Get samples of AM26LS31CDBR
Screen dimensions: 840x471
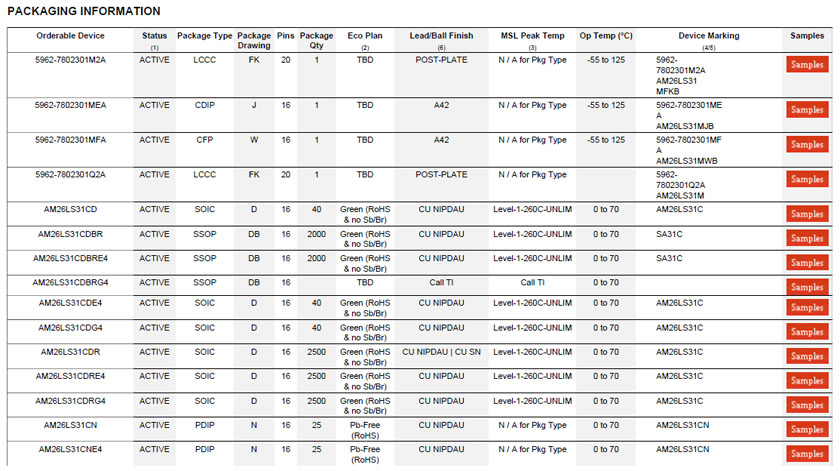[x=807, y=238]
